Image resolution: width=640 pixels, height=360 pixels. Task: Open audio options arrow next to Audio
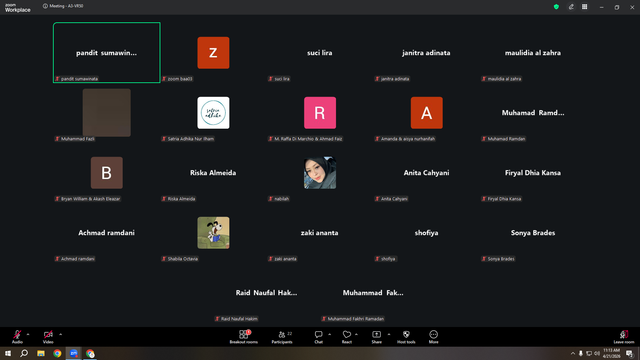click(28, 334)
